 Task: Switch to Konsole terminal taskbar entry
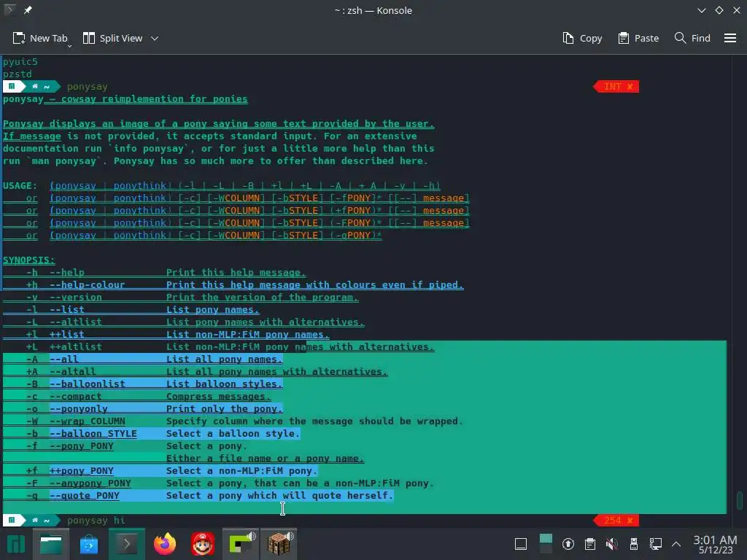(x=127, y=544)
